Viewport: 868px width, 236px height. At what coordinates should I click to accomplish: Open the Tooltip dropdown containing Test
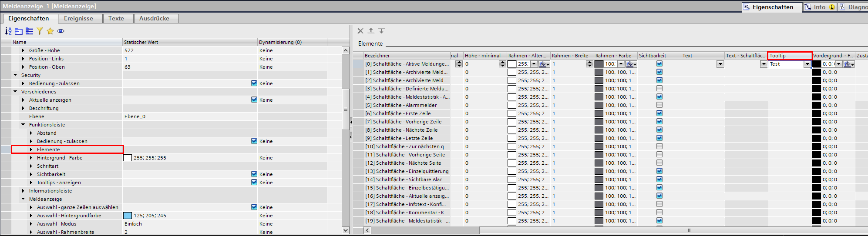(807, 64)
